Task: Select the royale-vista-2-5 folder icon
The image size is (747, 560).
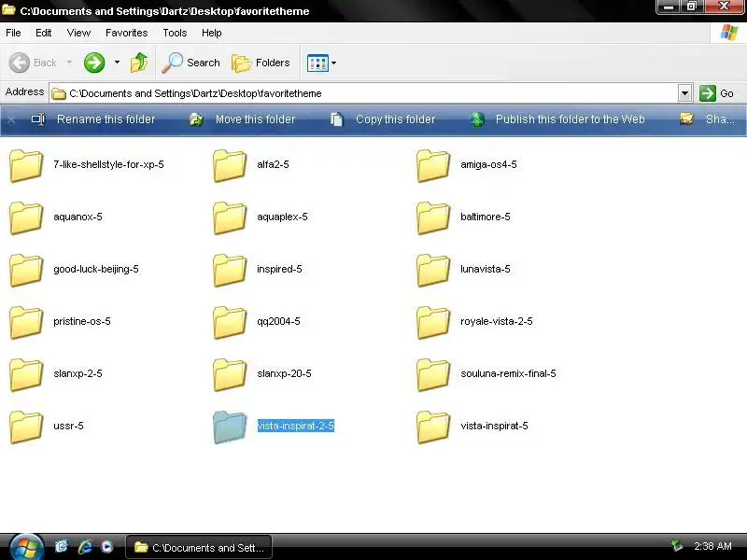Action: pos(433,322)
